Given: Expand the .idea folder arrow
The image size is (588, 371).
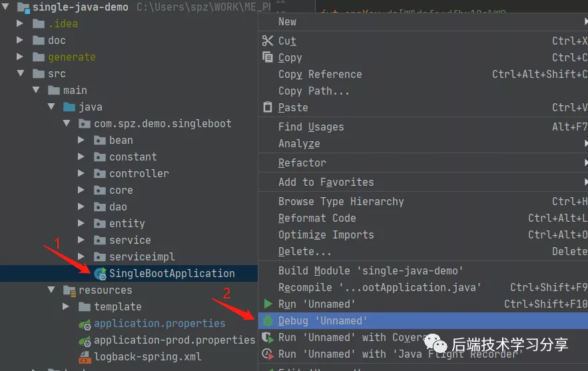Looking at the screenshot, I should coord(20,23).
